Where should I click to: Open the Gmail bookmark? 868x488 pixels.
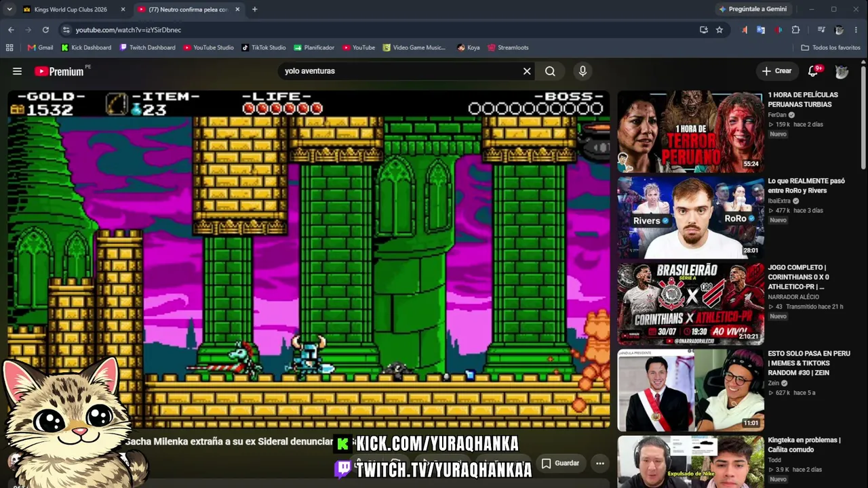40,47
